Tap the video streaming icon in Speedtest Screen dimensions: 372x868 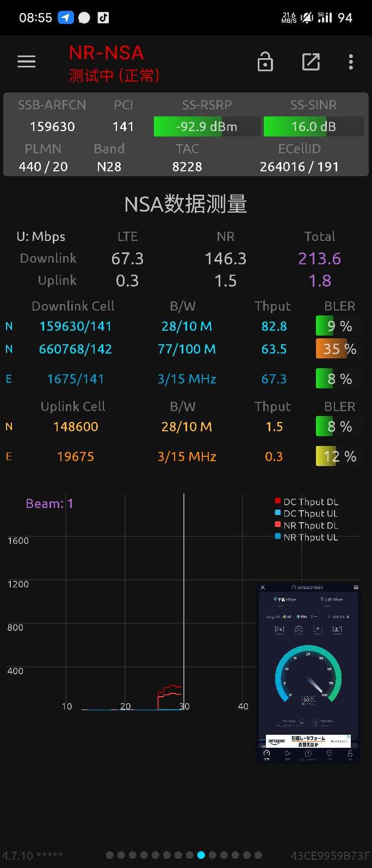click(x=318, y=629)
